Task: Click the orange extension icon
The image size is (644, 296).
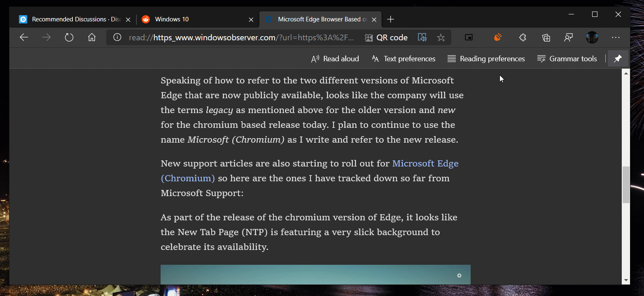Action: (497, 38)
